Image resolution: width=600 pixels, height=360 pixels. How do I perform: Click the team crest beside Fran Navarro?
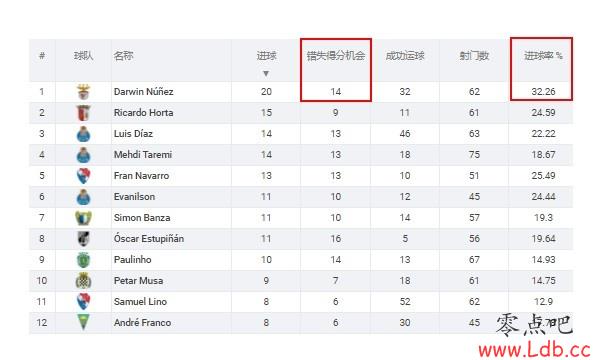83,176
